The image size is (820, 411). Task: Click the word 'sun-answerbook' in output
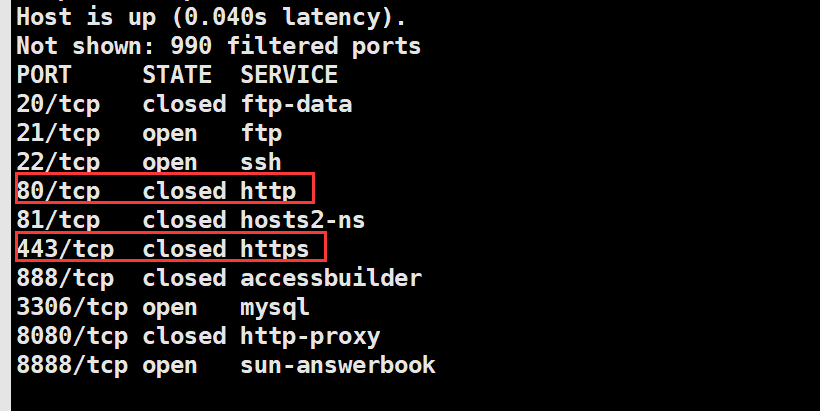pos(338,365)
